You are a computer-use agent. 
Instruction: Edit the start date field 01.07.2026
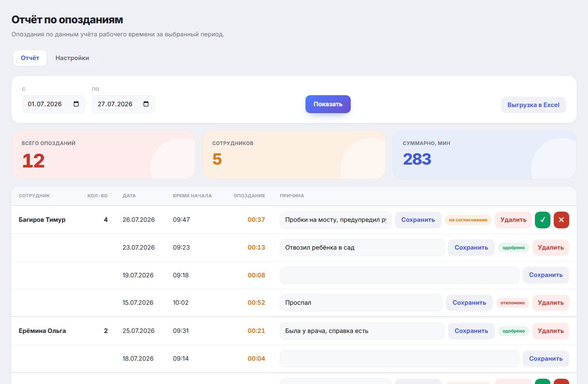point(53,104)
